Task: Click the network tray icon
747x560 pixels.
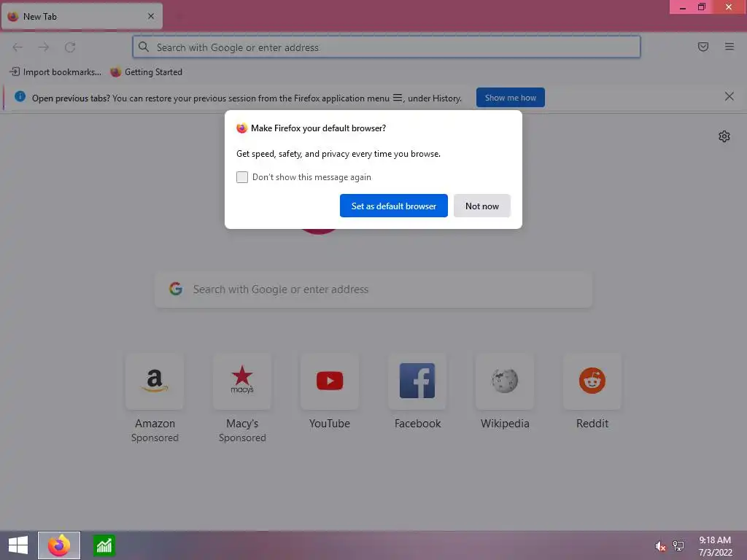Action: 678,545
